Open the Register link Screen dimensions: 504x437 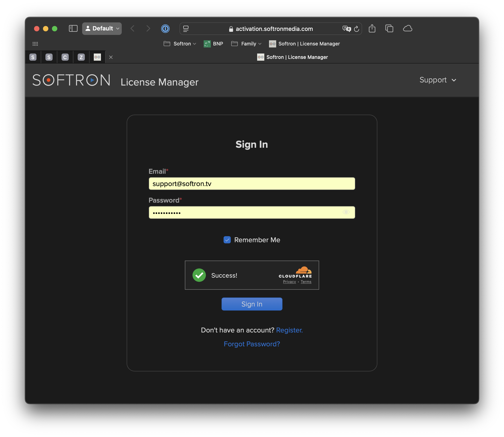(289, 330)
